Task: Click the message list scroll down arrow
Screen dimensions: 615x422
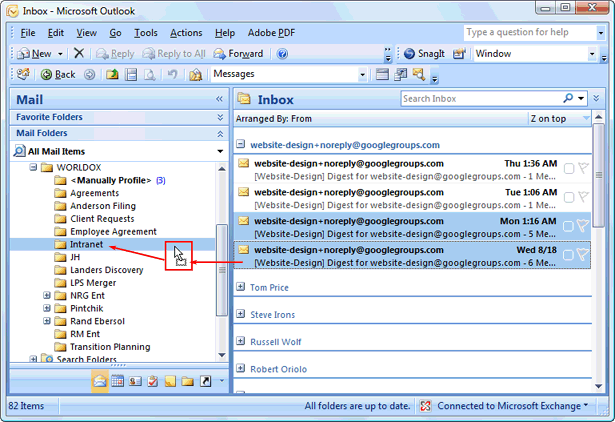Action: point(599,386)
